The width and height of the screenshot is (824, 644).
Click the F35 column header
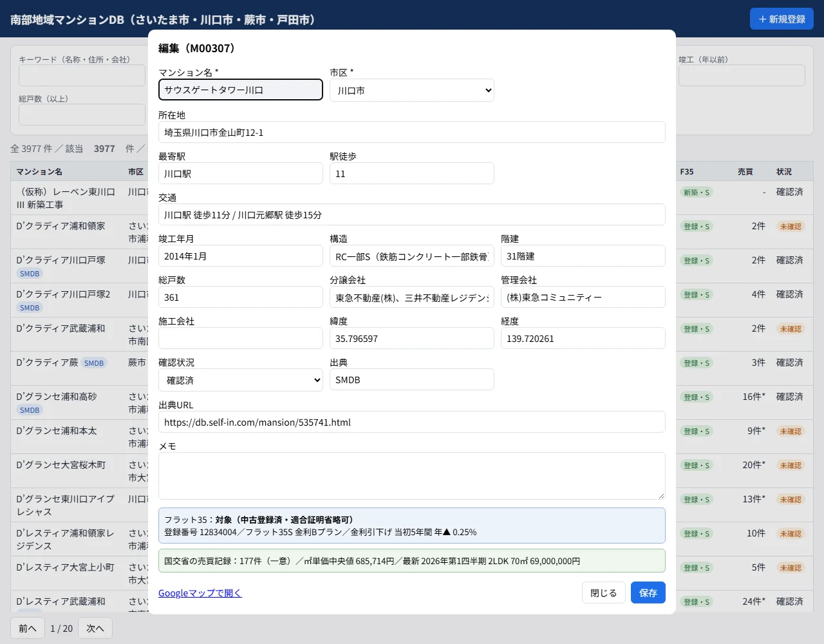tap(687, 172)
